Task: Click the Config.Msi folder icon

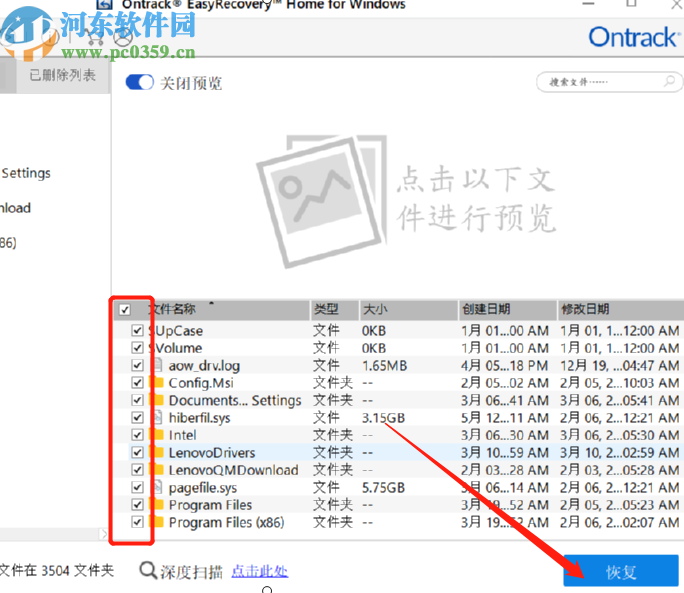Action: (x=157, y=382)
